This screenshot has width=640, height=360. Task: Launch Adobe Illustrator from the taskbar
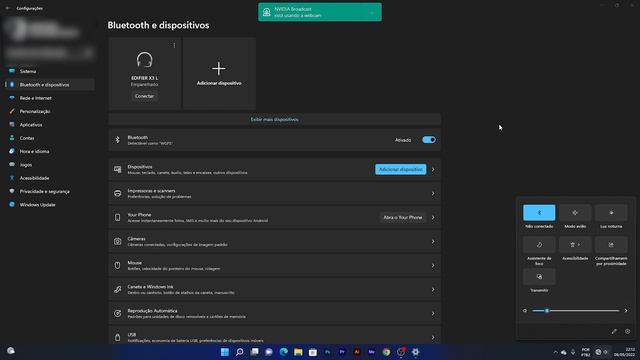click(x=357, y=352)
